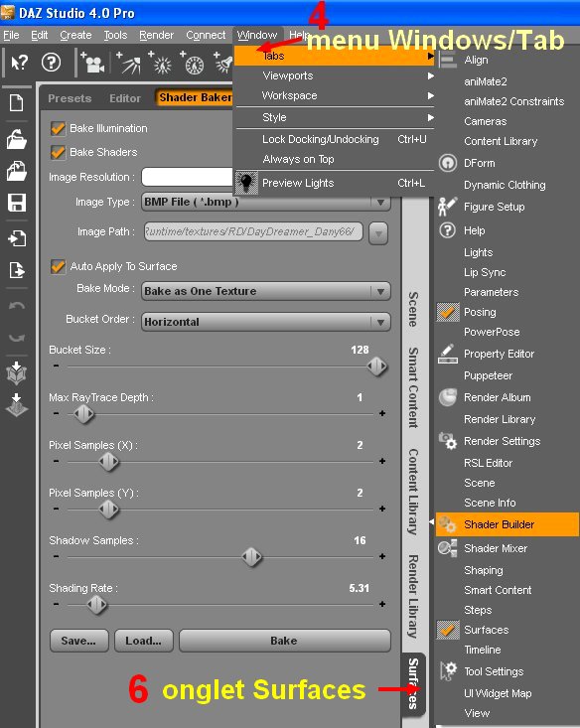The height and width of the screenshot is (728, 580).
Task: Open Property Editor from tabs submenu
Action: point(499,354)
